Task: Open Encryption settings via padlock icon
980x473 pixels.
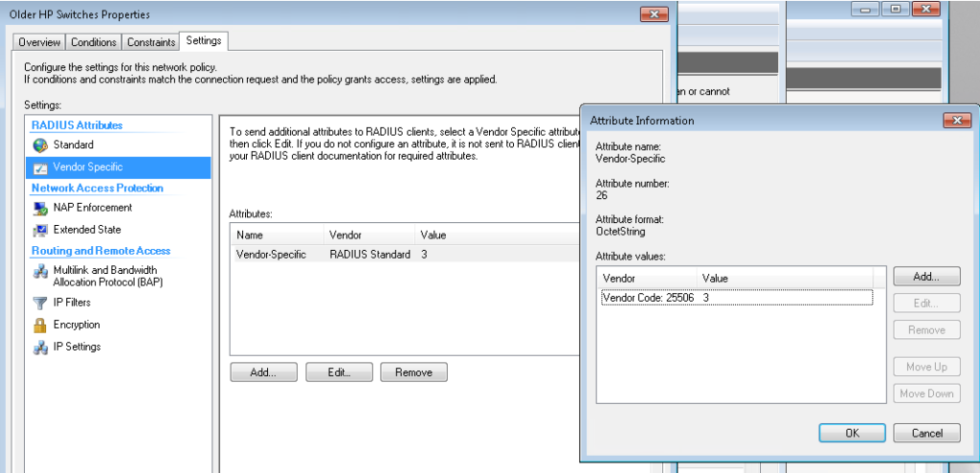Action: click(x=39, y=326)
